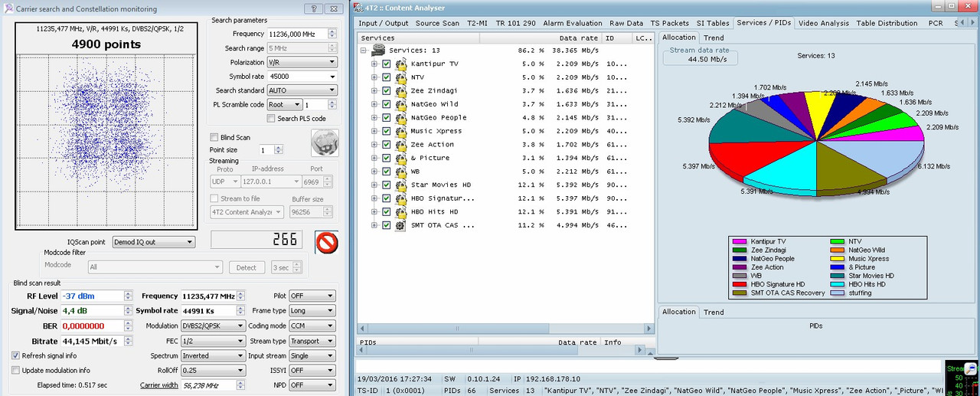
Task: Enable Update modulation info checkbox
Action: pyautogui.click(x=16, y=370)
